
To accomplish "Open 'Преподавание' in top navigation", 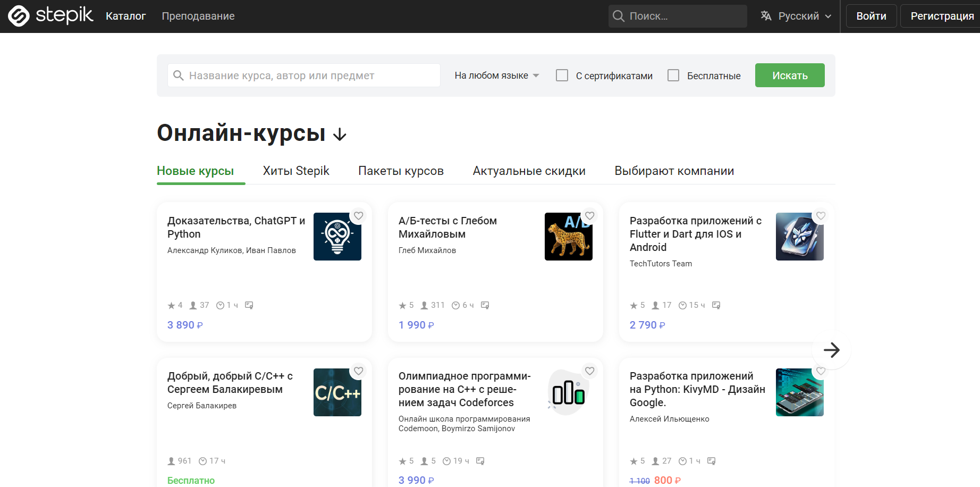I will pos(198,16).
